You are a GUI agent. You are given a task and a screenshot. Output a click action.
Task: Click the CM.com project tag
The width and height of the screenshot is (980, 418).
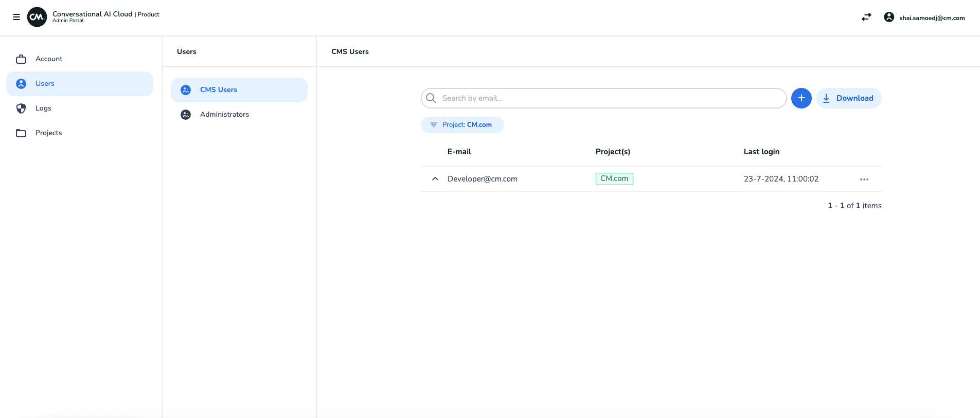[614, 179]
